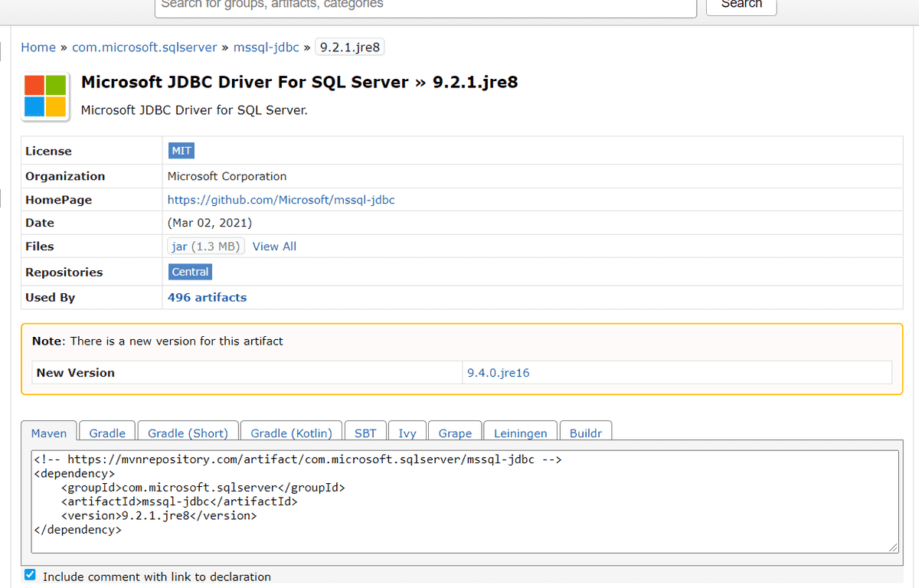Select the Buildr tab
The height and width of the screenshot is (588, 919).
[x=586, y=433]
